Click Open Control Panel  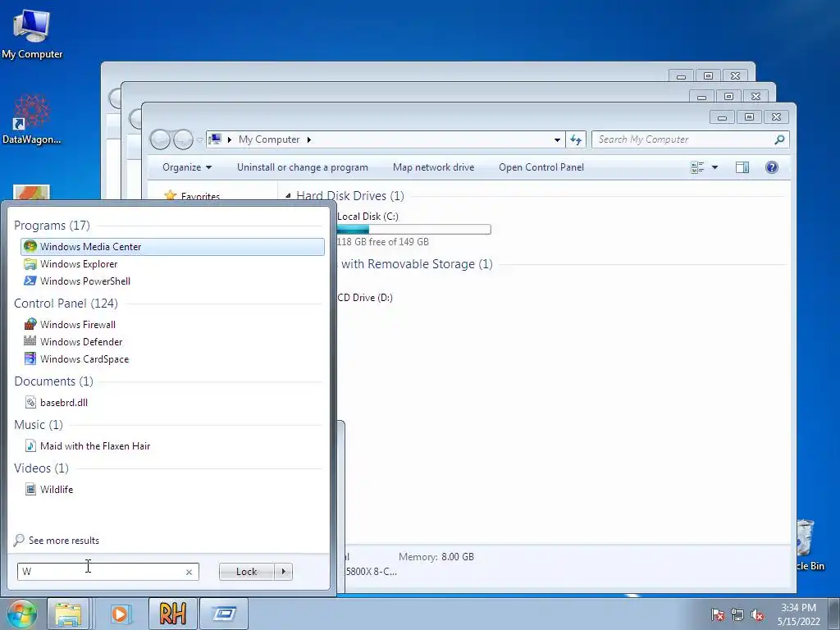(x=541, y=167)
